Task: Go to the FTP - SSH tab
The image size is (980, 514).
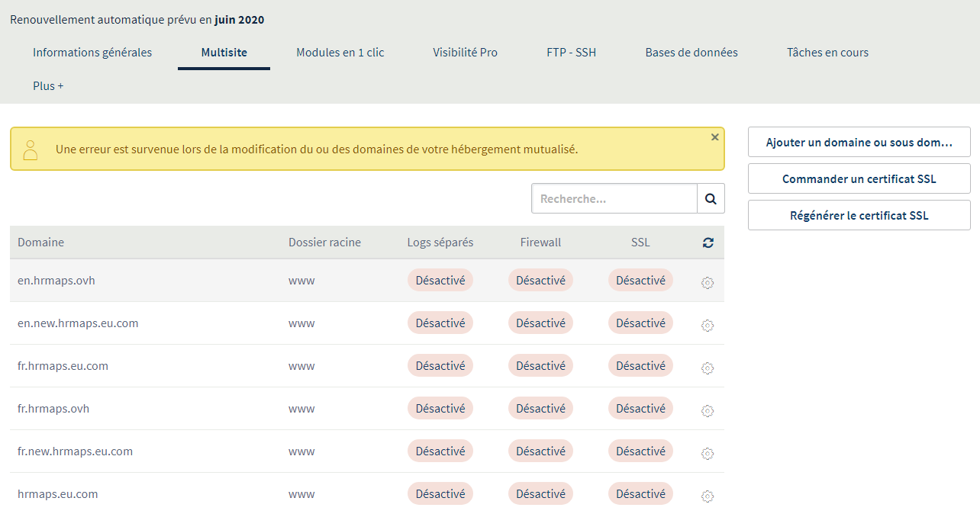Action: click(x=571, y=53)
